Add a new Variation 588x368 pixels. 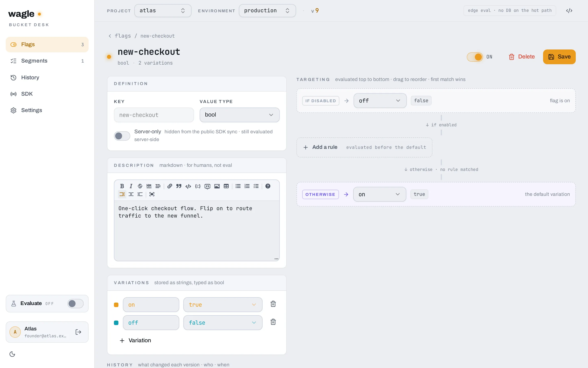[x=135, y=340]
